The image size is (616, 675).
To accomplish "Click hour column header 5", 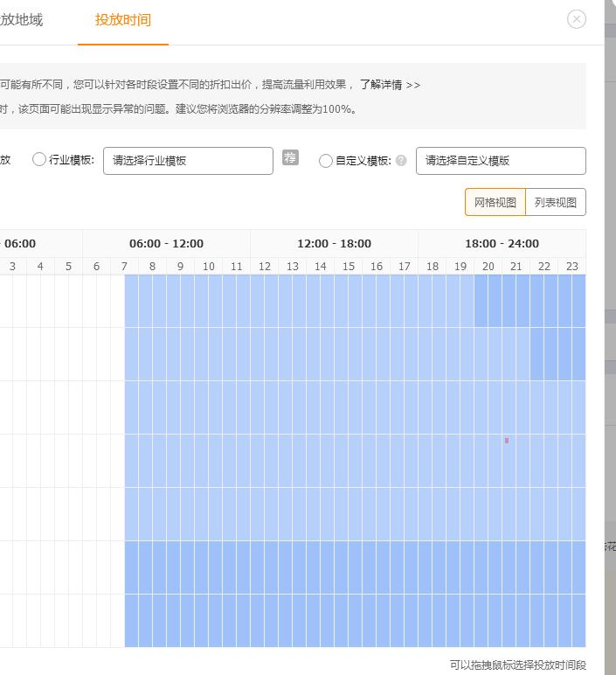I will pyautogui.click(x=68, y=266).
